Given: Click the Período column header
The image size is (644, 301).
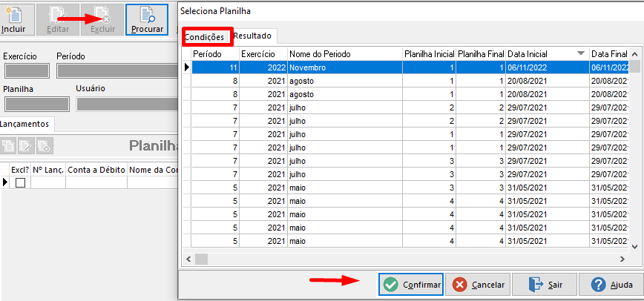Looking at the screenshot, I should (x=216, y=54).
